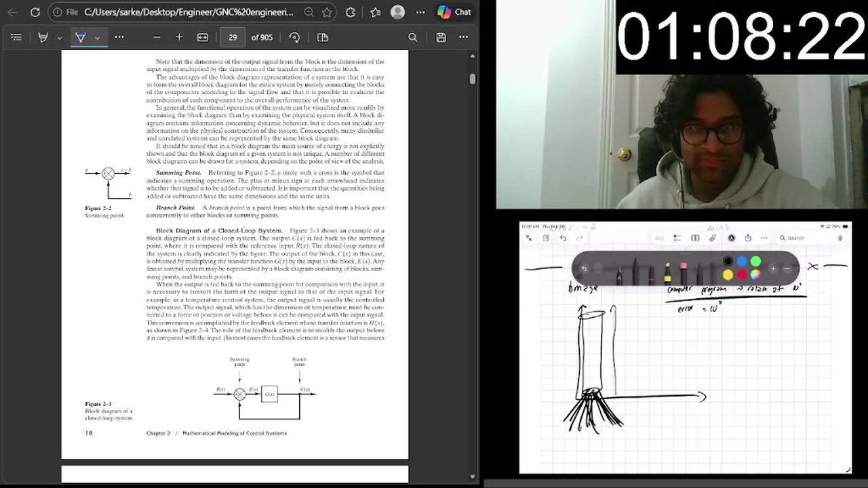This screenshot has height=488, width=868.
Task: Rotate the PDF page
Action: pos(294,37)
